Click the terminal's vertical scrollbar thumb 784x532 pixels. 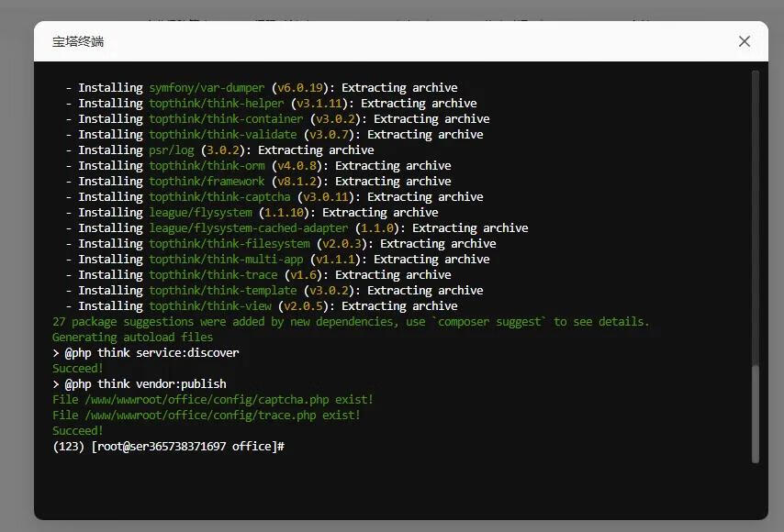pos(756,414)
